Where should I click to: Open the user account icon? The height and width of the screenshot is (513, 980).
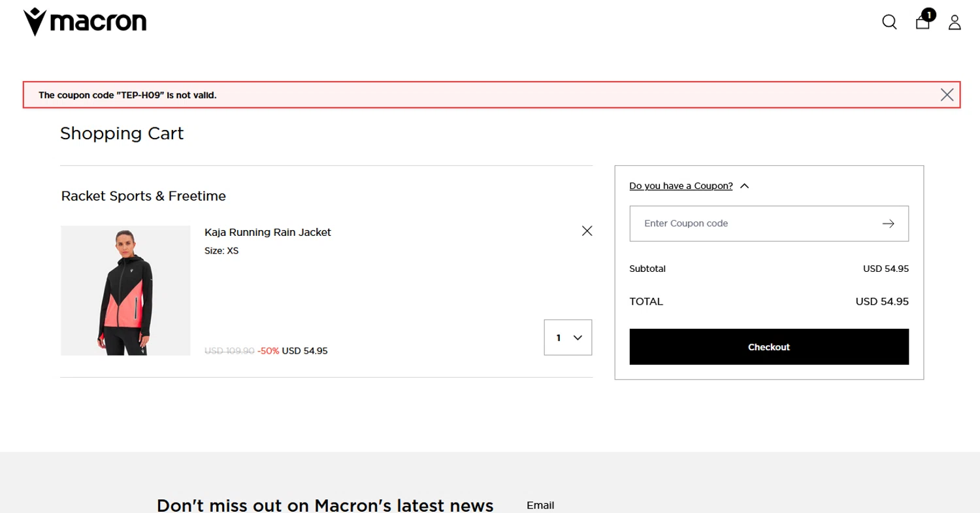click(955, 23)
